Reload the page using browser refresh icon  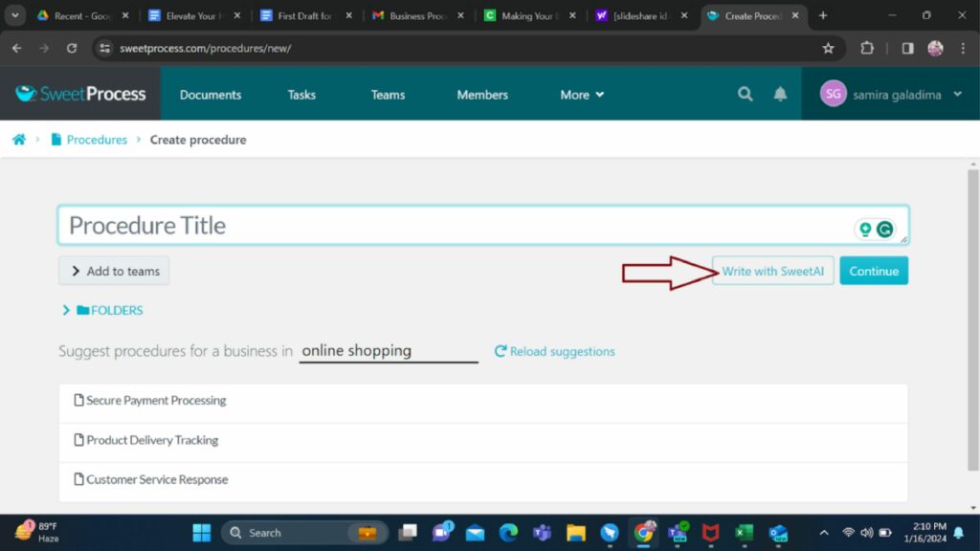pyautogui.click(x=72, y=48)
